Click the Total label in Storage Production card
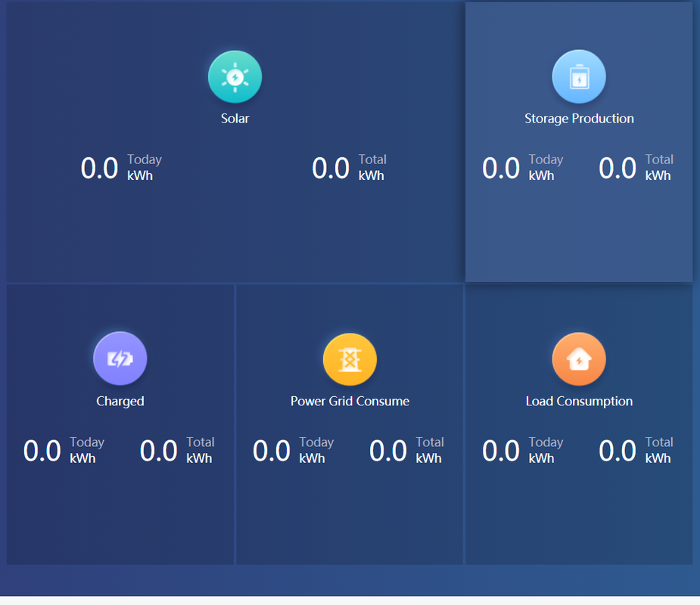This screenshot has height=605, width=700. click(659, 160)
